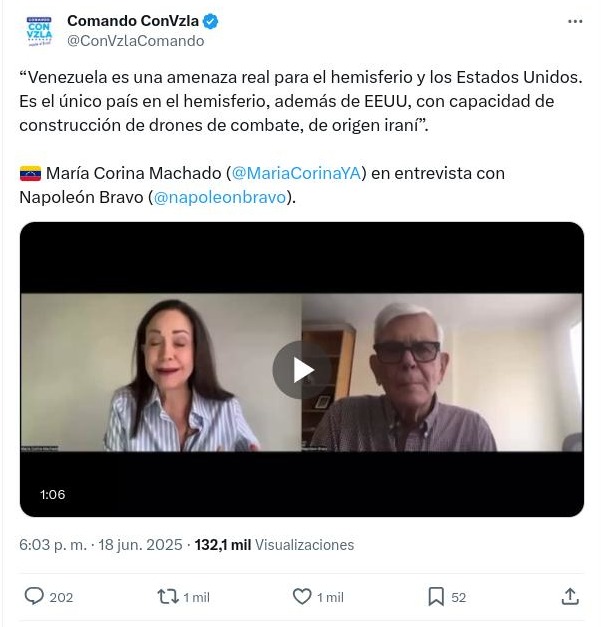Screen dimensions: 601x627
Task: Play the interview video
Action: click(x=302, y=370)
